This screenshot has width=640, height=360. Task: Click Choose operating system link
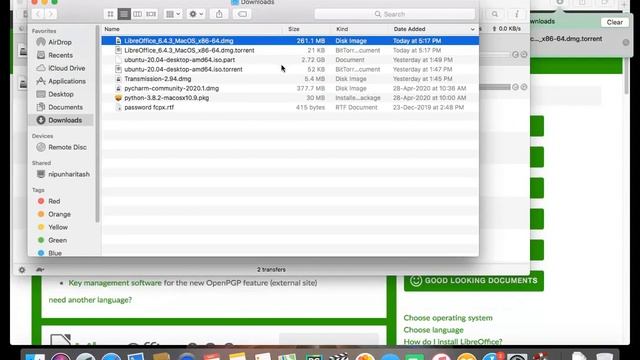pyautogui.click(x=448, y=318)
